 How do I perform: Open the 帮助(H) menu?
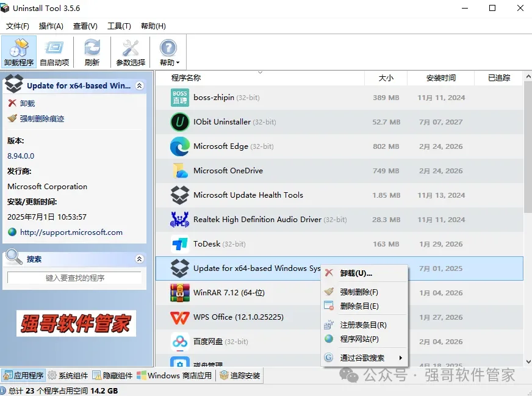click(x=153, y=26)
